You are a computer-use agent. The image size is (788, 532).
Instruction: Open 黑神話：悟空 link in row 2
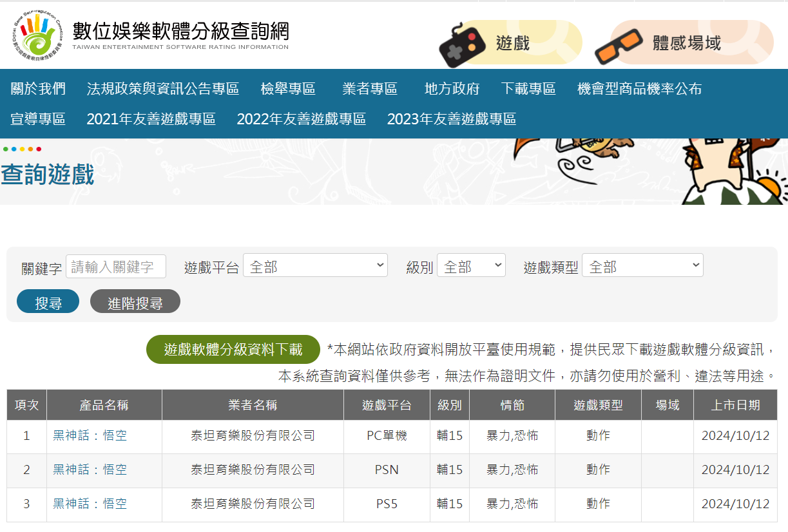click(x=90, y=470)
